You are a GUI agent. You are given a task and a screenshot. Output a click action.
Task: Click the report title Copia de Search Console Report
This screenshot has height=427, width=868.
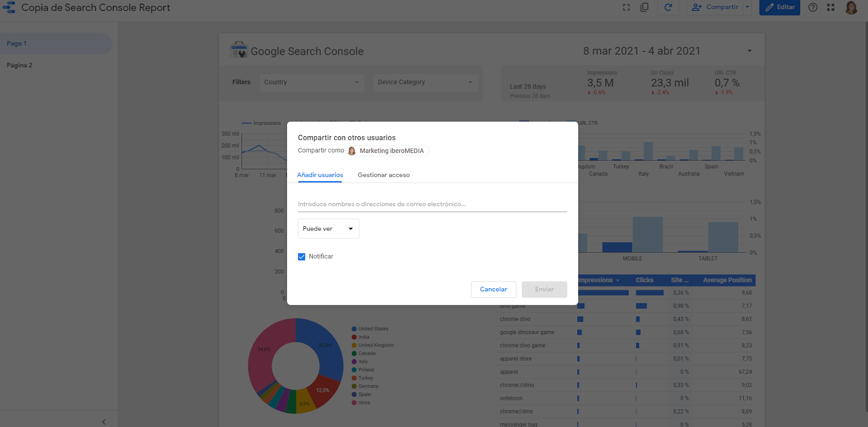tap(95, 8)
